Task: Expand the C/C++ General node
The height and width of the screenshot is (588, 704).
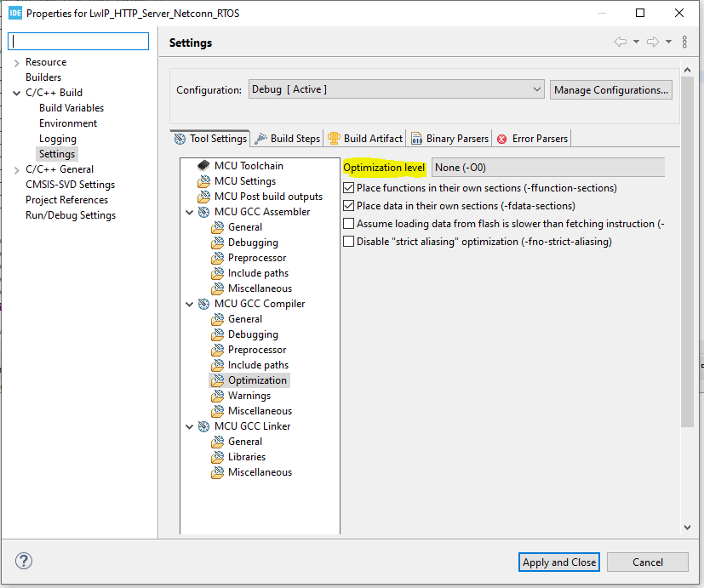Action: [17, 170]
